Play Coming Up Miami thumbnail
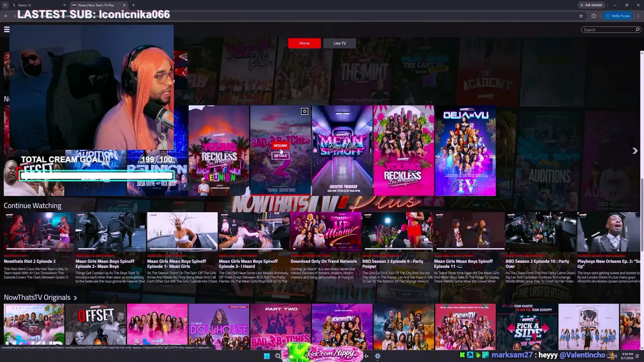Viewport: 644px width, 362px height. (x=326, y=231)
